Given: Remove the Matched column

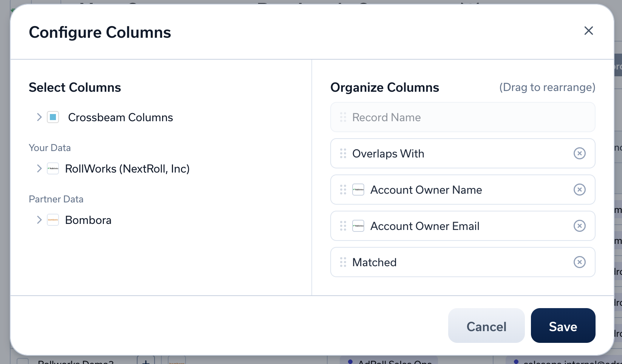Looking at the screenshot, I should pos(579,262).
